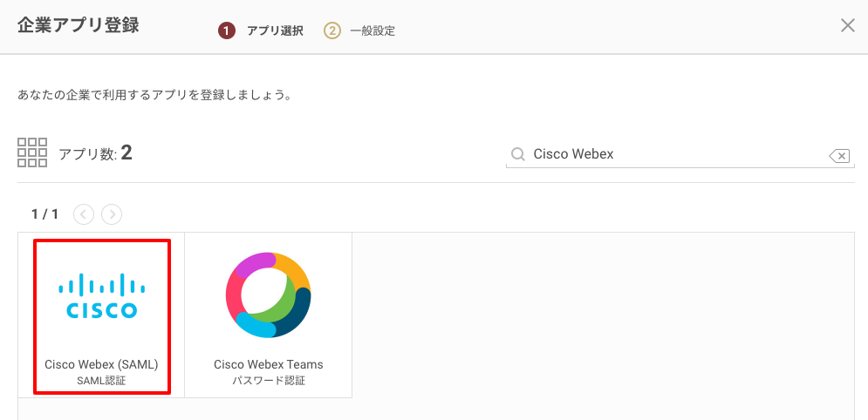The width and height of the screenshot is (868, 420).
Task: Click the 企業アプリ登録 dialog title
Action: pyautogui.click(x=78, y=25)
